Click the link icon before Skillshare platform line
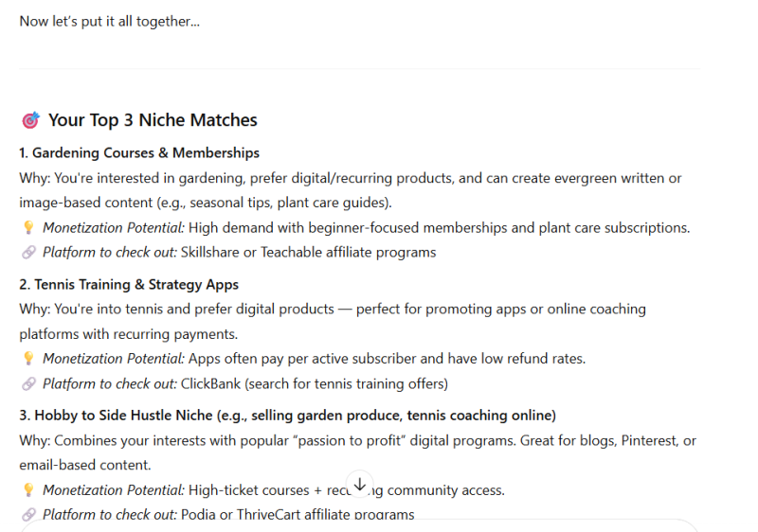This screenshot has height=532, width=758. tap(28, 252)
